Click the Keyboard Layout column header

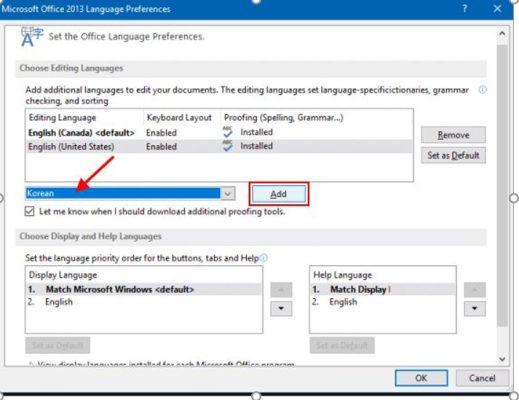[x=179, y=118]
